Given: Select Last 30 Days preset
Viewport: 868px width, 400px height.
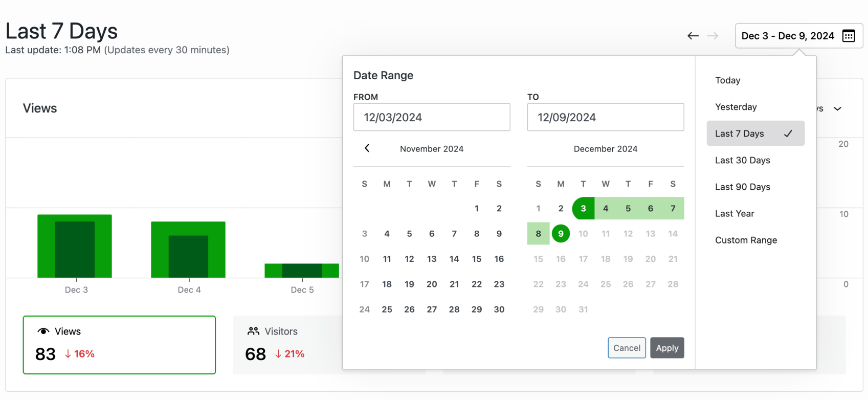Looking at the screenshot, I should [x=742, y=160].
